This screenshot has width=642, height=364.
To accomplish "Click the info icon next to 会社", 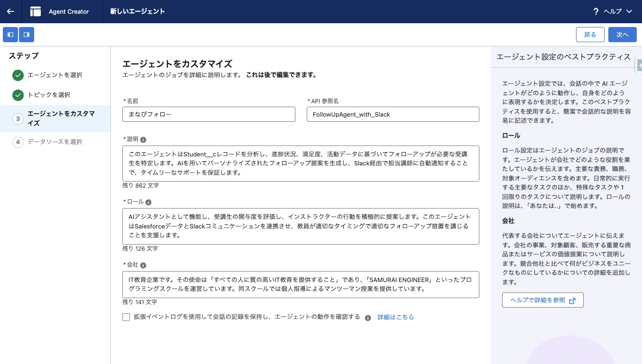I will click(143, 265).
